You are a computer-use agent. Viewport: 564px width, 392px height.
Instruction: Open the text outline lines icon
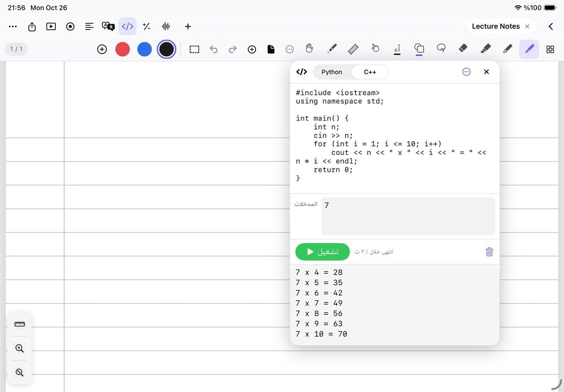89,26
